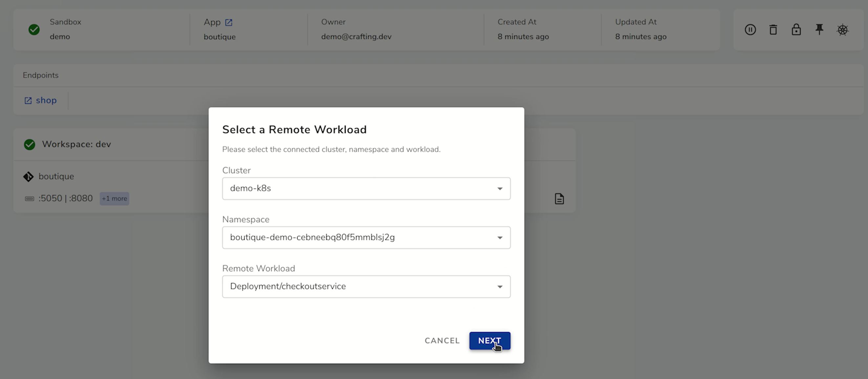
Task: Click the pin sandbox icon
Action: pos(819,29)
